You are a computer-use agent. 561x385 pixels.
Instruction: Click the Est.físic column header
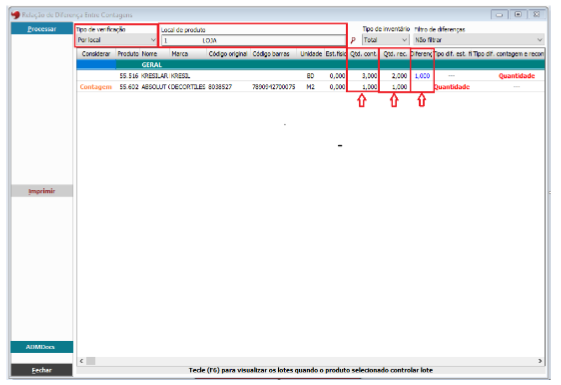336,54
